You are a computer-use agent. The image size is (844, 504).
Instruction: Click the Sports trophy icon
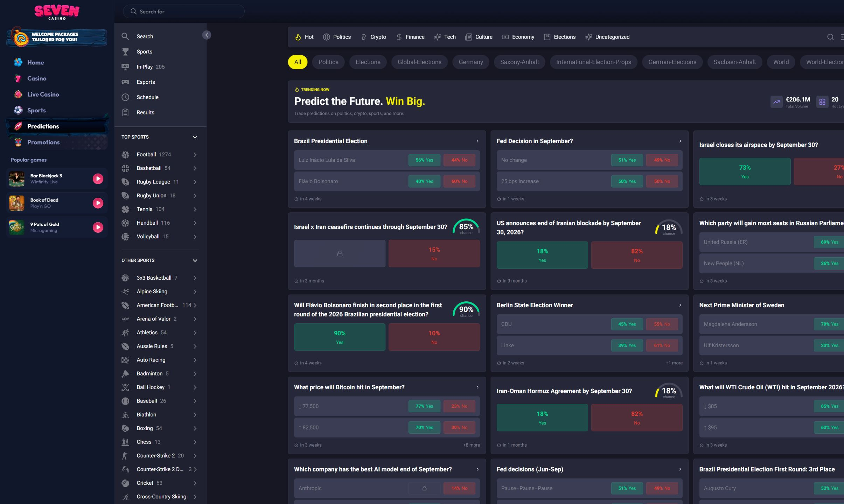point(125,52)
